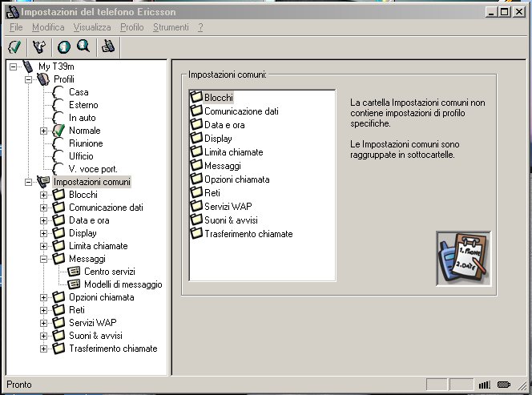
Task: Expand the Servizi WAP tree node
Action: point(43,323)
